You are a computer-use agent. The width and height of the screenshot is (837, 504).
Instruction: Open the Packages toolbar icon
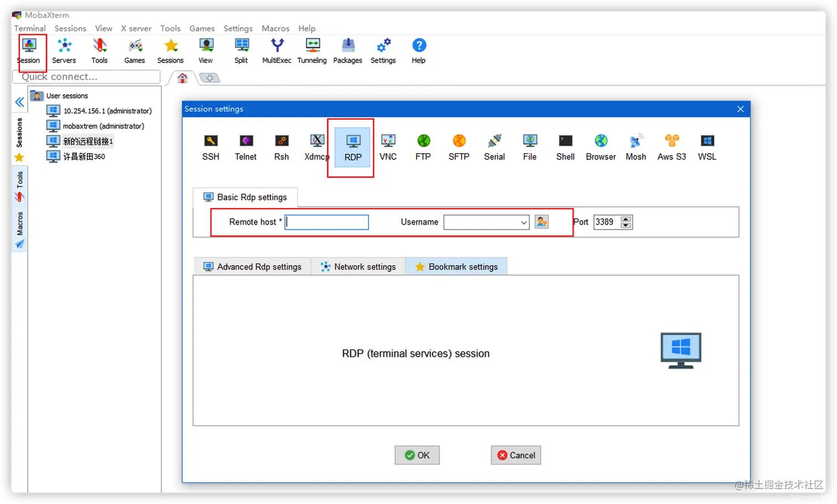(348, 51)
